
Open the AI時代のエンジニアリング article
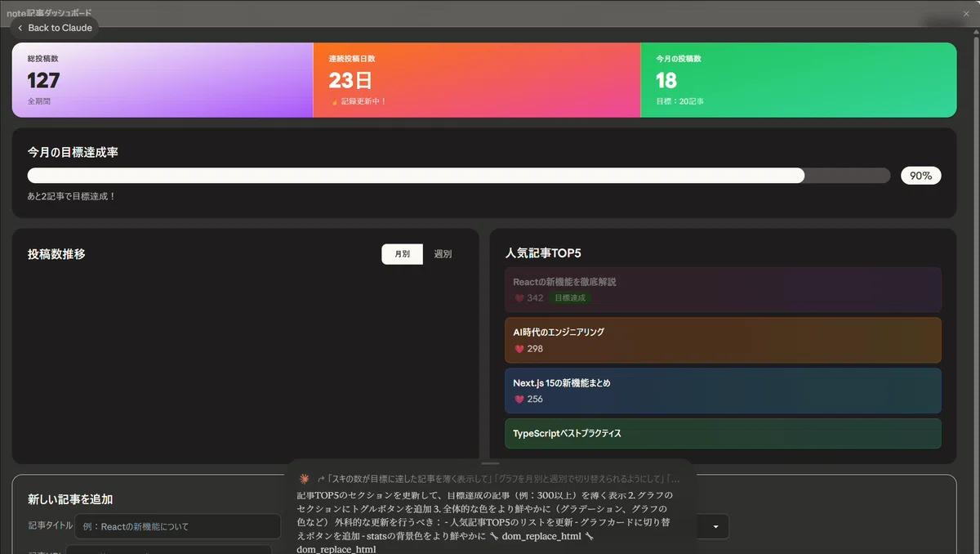(x=724, y=340)
